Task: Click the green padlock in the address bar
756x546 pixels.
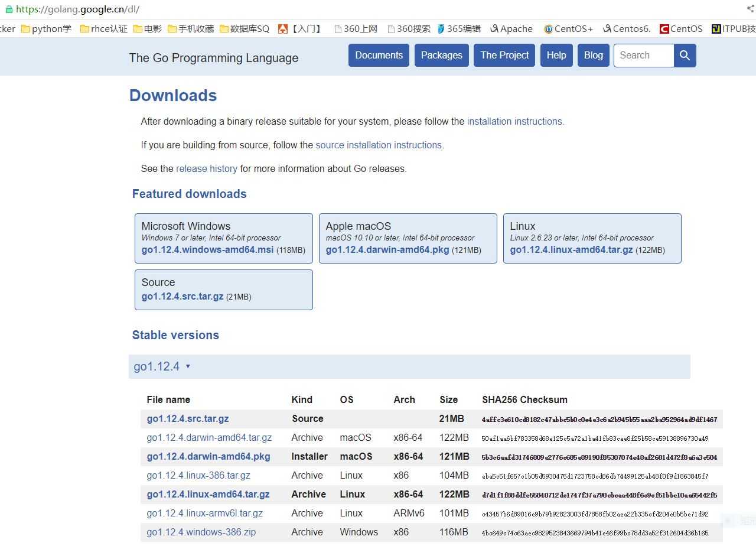Action: tap(8, 9)
